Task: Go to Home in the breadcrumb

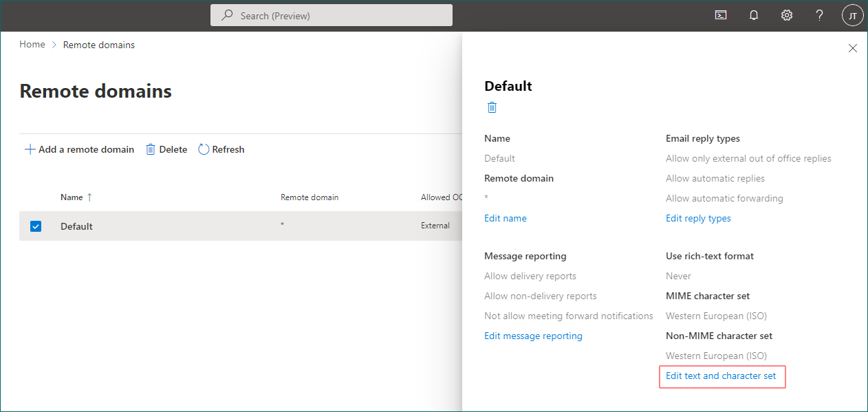Action: (x=32, y=45)
